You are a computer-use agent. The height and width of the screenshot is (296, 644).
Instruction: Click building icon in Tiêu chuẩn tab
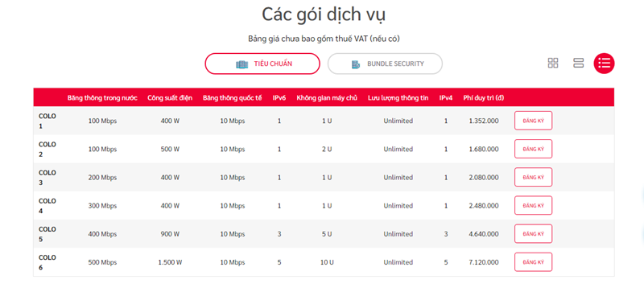point(242,64)
